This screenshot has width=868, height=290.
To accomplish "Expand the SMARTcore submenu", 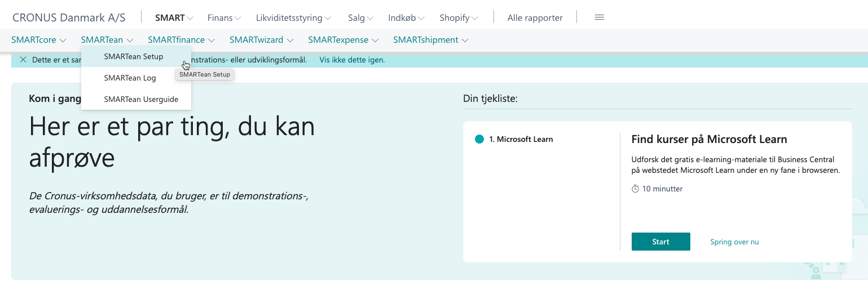I will (38, 40).
